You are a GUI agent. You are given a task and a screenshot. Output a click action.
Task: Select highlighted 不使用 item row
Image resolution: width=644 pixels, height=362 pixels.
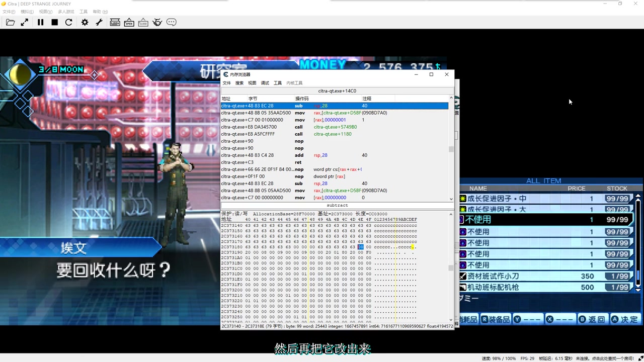[x=546, y=220]
